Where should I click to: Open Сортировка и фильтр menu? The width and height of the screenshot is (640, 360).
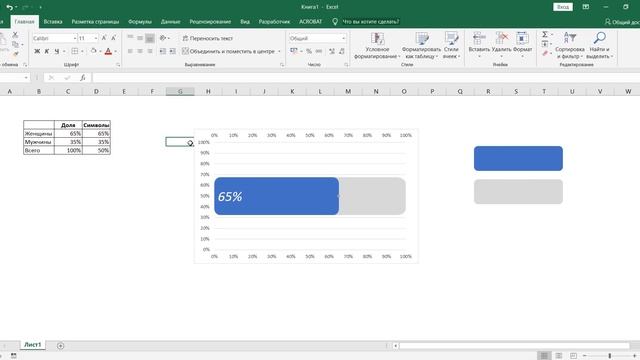click(x=570, y=45)
